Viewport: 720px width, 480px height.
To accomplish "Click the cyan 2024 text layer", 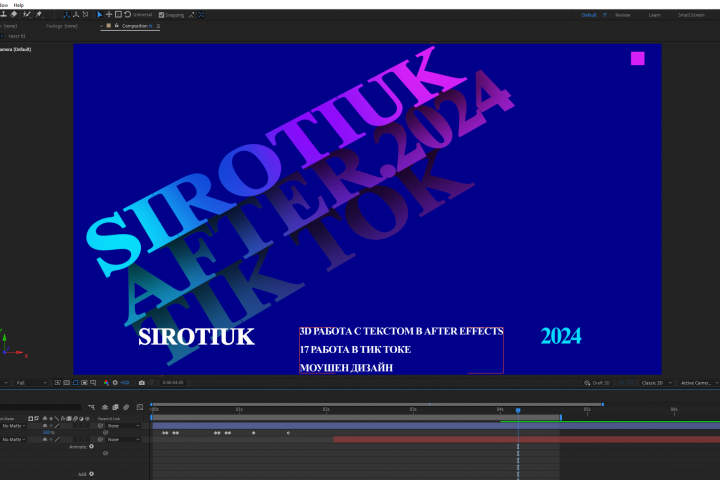I will tap(561, 336).
